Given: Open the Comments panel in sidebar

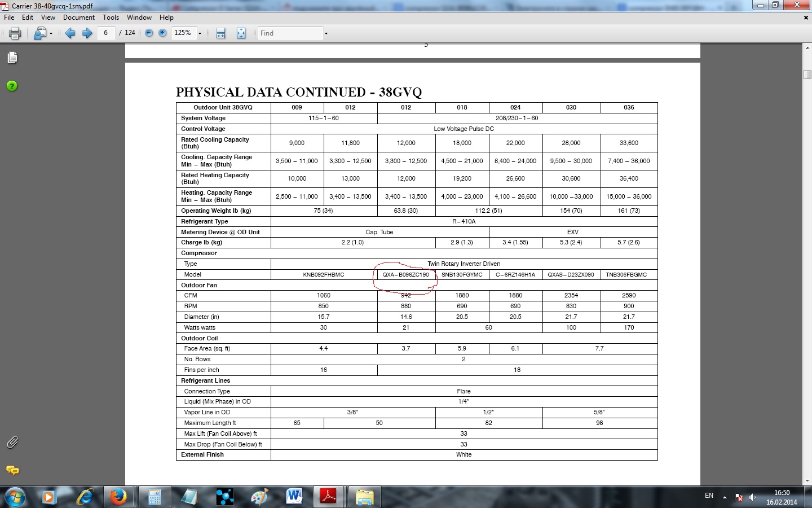Looking at the screenshot, I should tap(12, 470).
